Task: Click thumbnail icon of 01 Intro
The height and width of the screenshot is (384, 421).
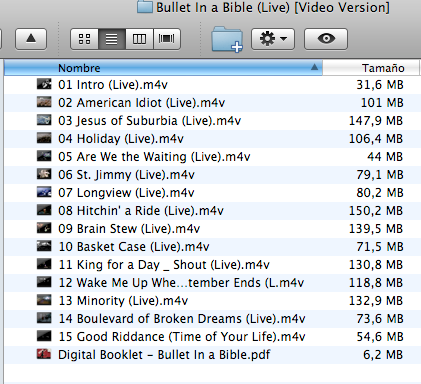Action: click(44, 84)
